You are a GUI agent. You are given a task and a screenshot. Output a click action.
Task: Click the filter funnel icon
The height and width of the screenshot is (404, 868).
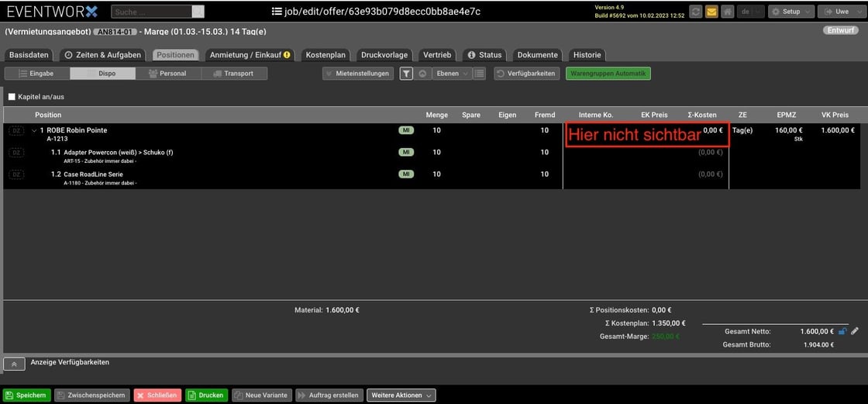coord(406,74)
